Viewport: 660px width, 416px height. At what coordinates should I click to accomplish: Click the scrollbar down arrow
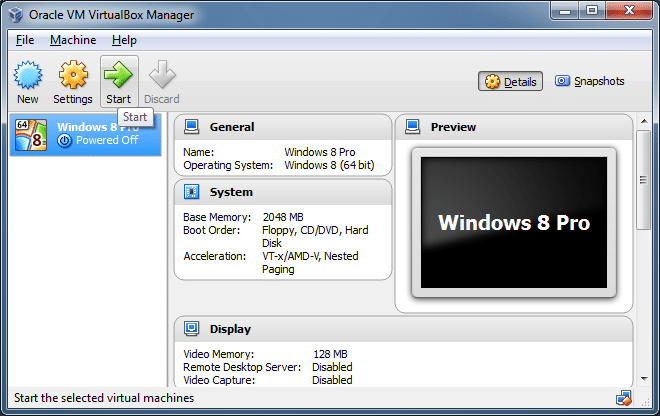click(644, 379)
